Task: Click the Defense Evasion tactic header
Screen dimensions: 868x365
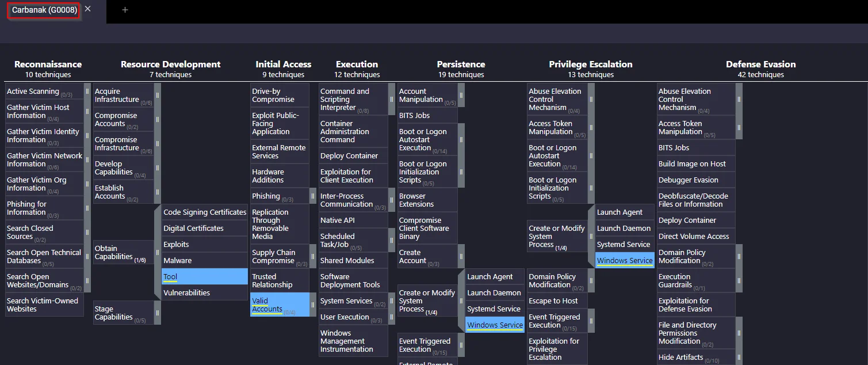Action: tap(760, 64)
